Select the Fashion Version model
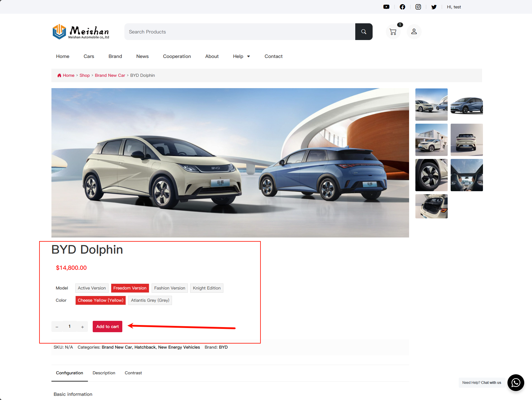 (170, 288)
